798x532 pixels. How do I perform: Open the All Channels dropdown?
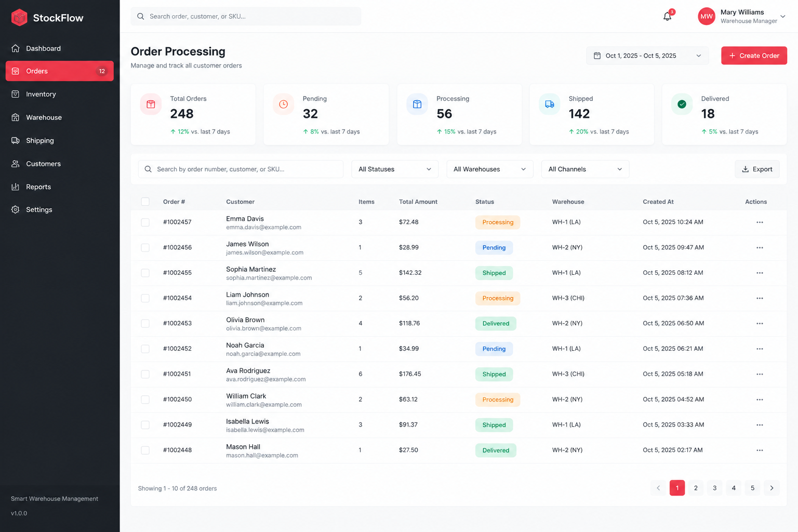(x=585, y=169)
